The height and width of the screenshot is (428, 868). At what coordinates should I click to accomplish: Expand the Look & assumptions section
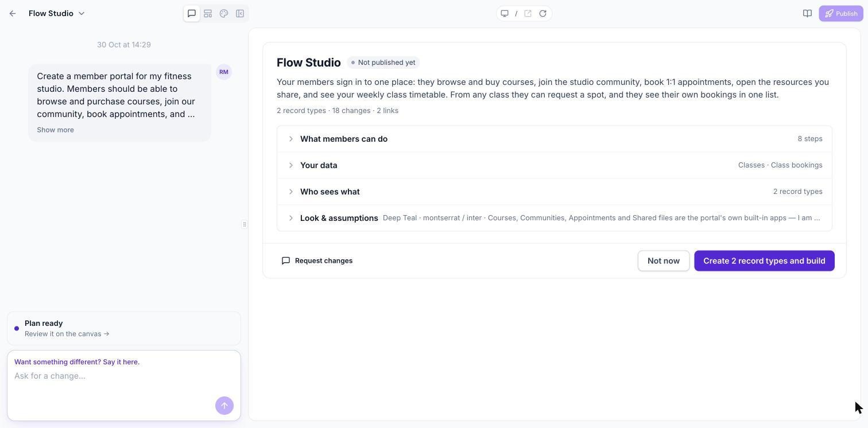click(x=555, y=218)
